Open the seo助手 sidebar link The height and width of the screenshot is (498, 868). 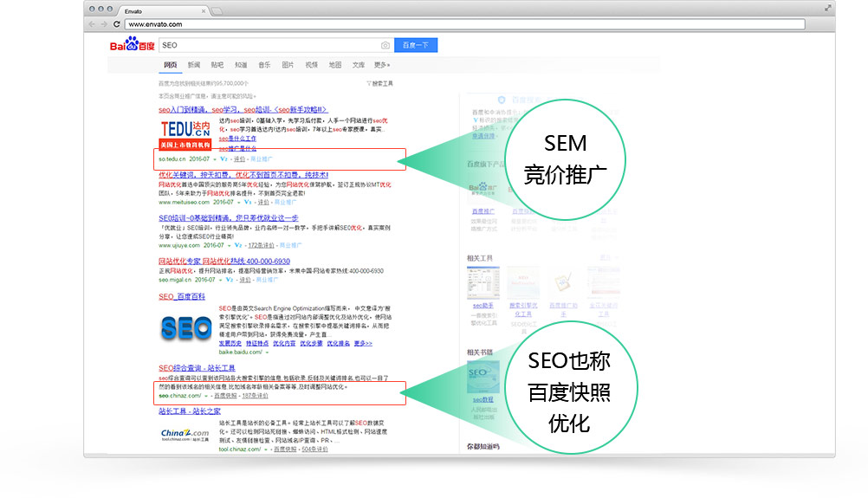483,306
